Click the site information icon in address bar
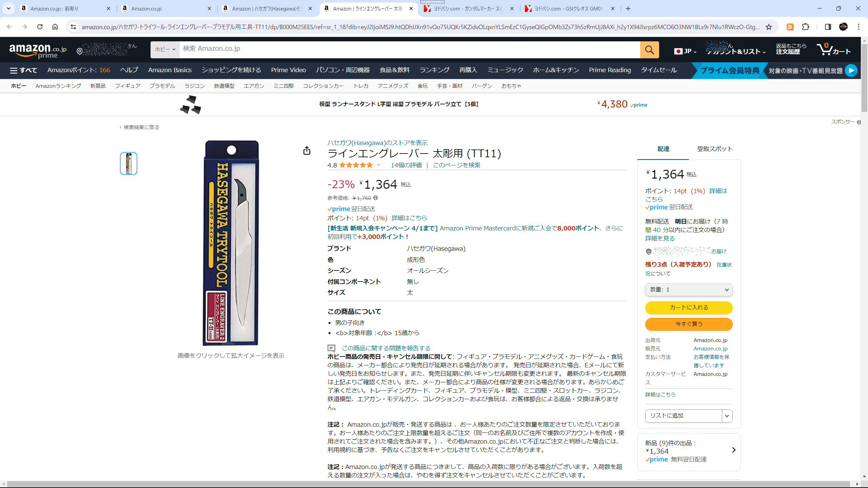The height and width of the screenshot is (488, 868). pyautogui.click(x=73, y=27)
